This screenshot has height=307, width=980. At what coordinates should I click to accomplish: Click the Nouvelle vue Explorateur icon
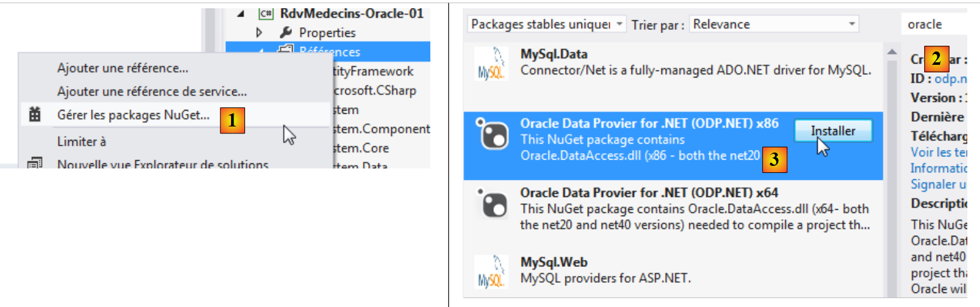coord(35,165)
